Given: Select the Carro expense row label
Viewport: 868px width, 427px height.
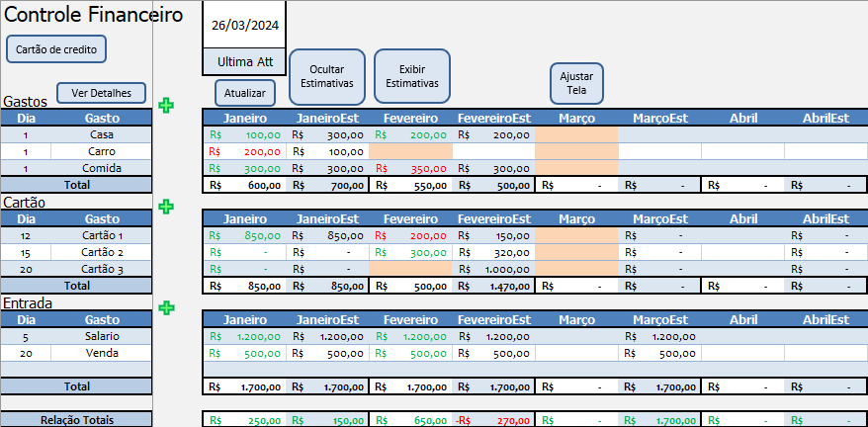Looking at the screenshot, I should (x=101, y=151).
